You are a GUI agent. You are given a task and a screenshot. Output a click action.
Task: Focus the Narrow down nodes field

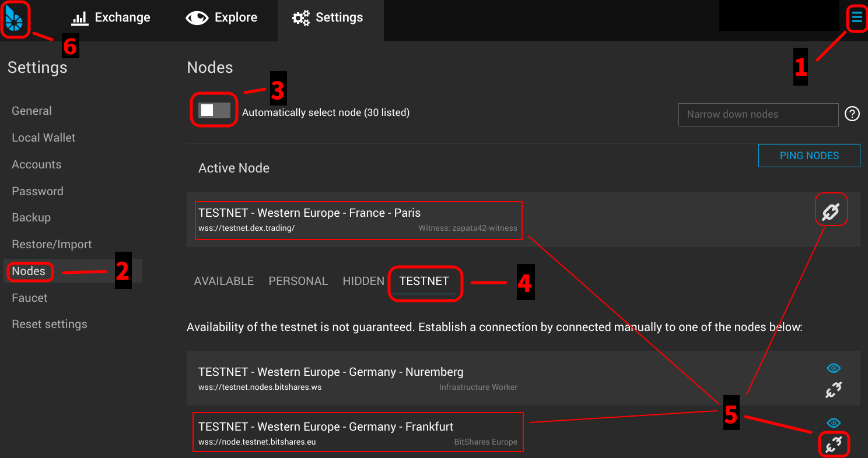pos(758,114)
